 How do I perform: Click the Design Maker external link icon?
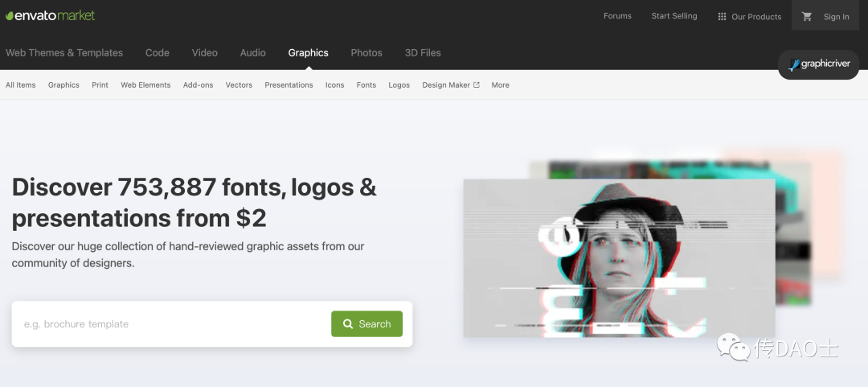[476, 84]
